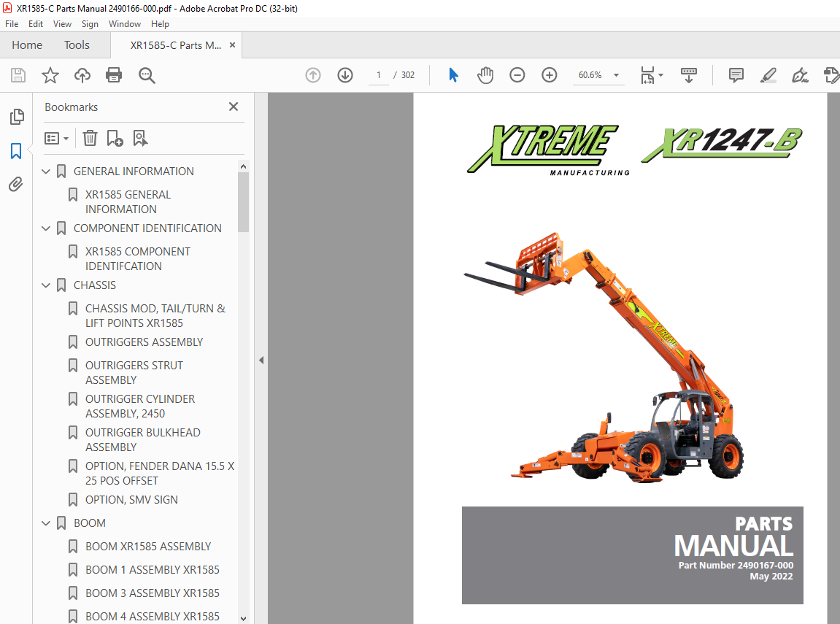Image resolution: width=840 pixels, height=624 pixels.
Task: Close the Bookmarks panel
Action: click(234, 107)
